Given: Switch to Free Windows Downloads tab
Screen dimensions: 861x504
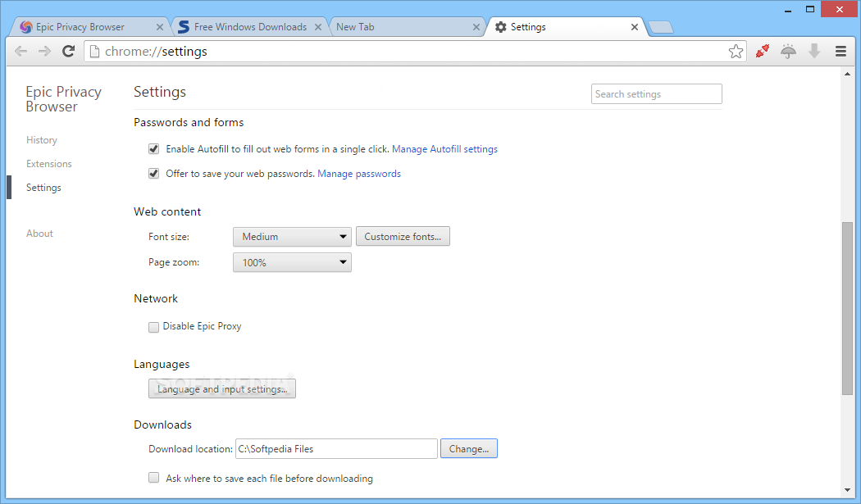Looking at the screenshot, I should (250, 27).
